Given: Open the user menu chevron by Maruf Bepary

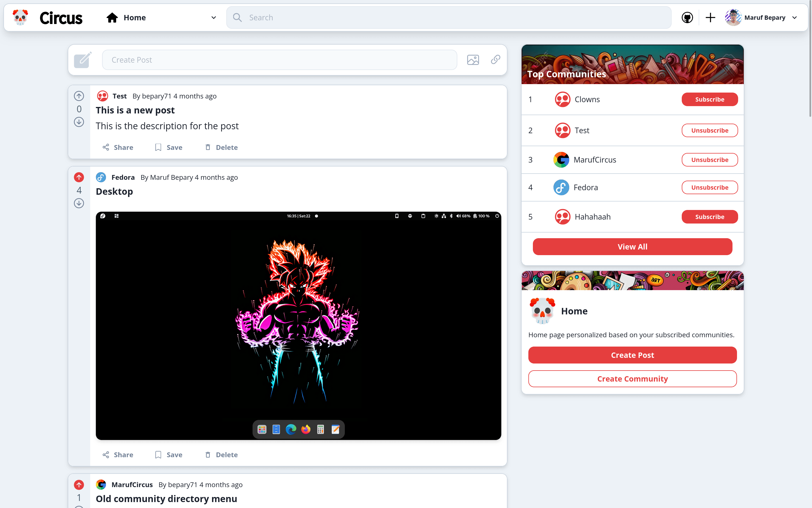Looking at the screenshot, I should (x=795, y=17).
